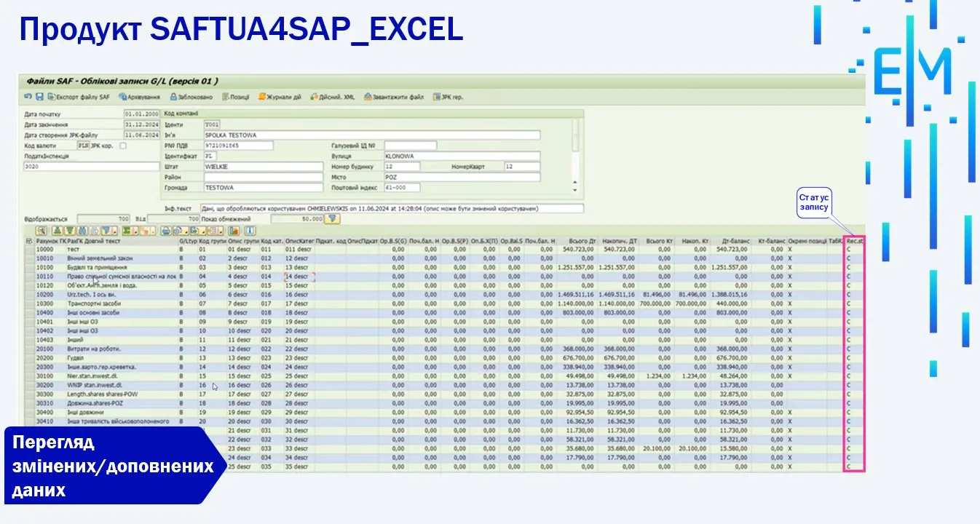Screen dimensions: 980x524
Task: Click 'Завантажити файл' to download the file
Action: click(394, 97)
